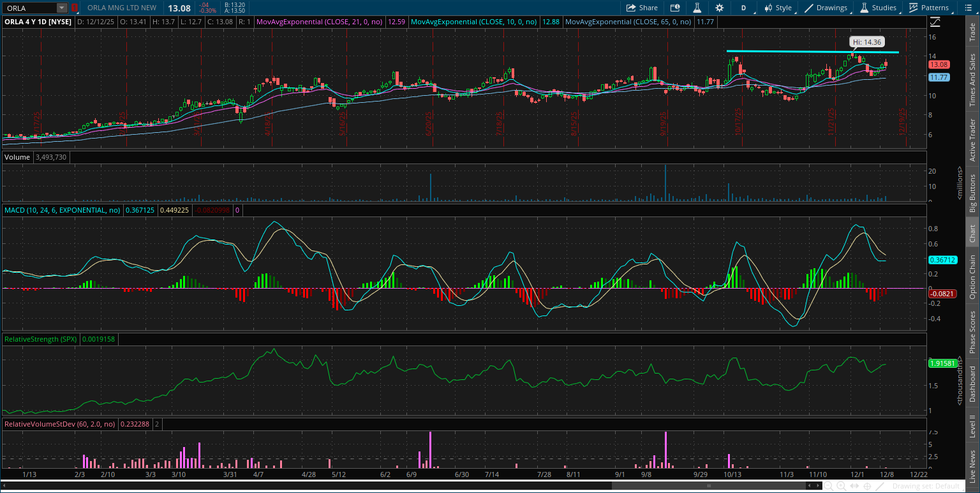This screenshot has height=493, width=980.
Task: Switch to Option Chain side tab
Action: [972, 277]
